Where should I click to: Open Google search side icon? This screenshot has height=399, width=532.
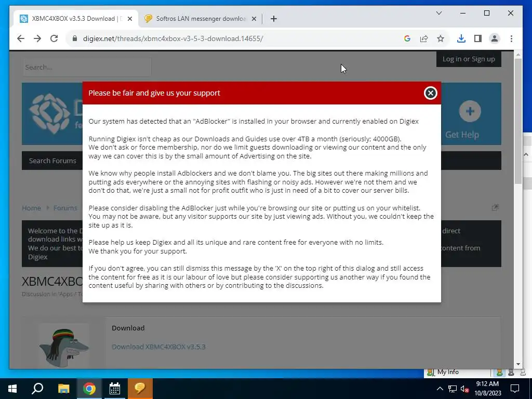click(x=407, y=38)
